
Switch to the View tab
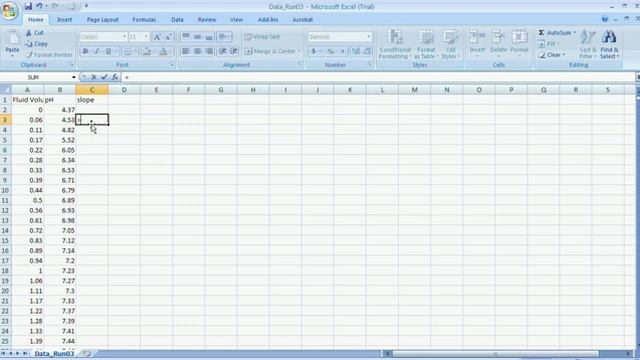[x=236, y=20]
